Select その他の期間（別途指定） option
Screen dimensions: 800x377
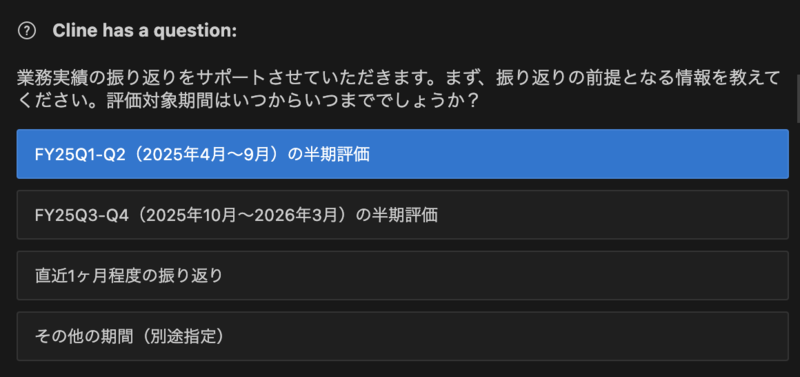click(x=403, y=336)
